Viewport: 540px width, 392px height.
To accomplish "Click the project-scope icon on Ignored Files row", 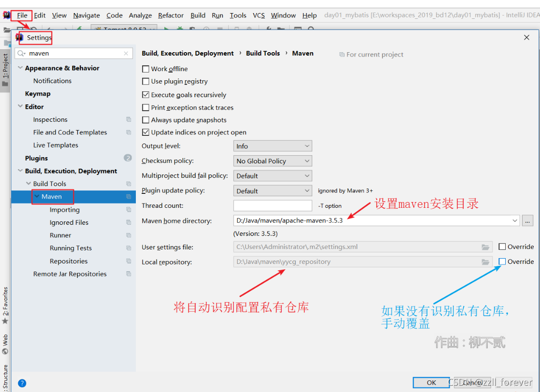I will point(129,222).
